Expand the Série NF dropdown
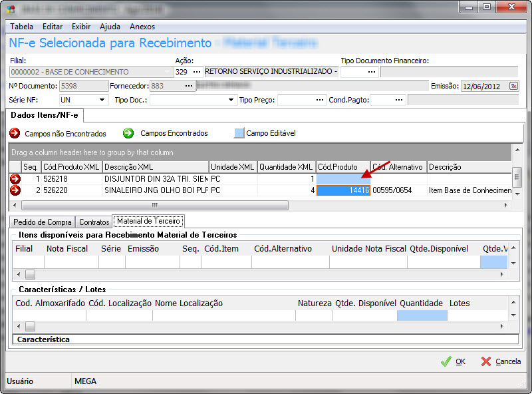This screenshot has height=394, width=532. coord(102,100)
